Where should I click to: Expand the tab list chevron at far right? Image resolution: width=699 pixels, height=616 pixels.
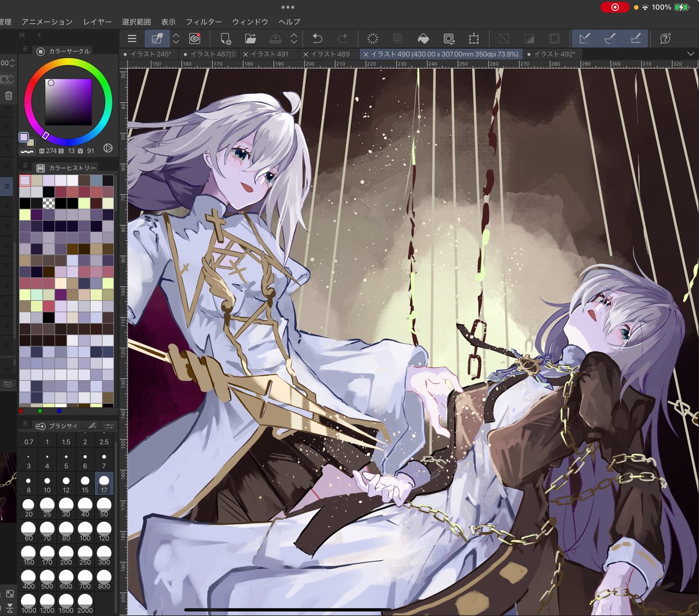point(693,54)
